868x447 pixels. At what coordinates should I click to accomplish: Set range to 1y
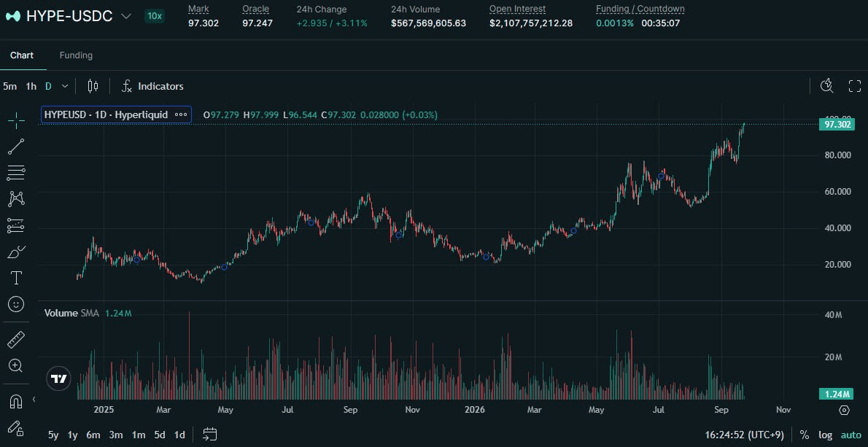click(x=72, y=435)
